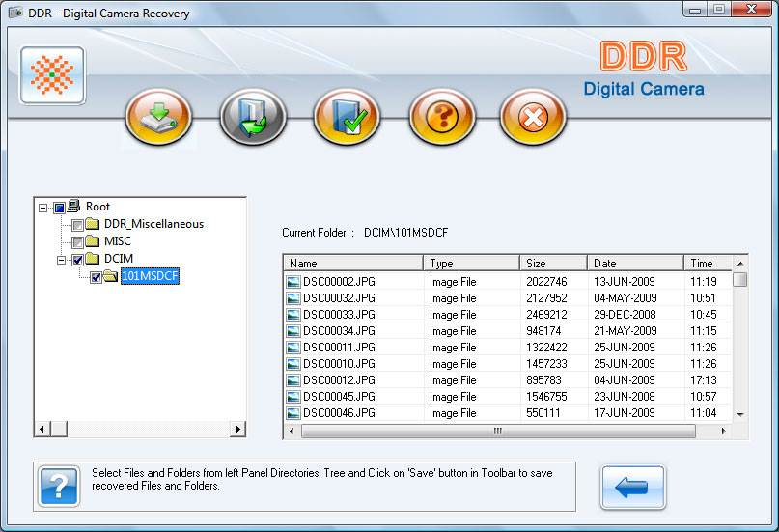
Task: Sort by the Date column header
Action: [635, 264]
